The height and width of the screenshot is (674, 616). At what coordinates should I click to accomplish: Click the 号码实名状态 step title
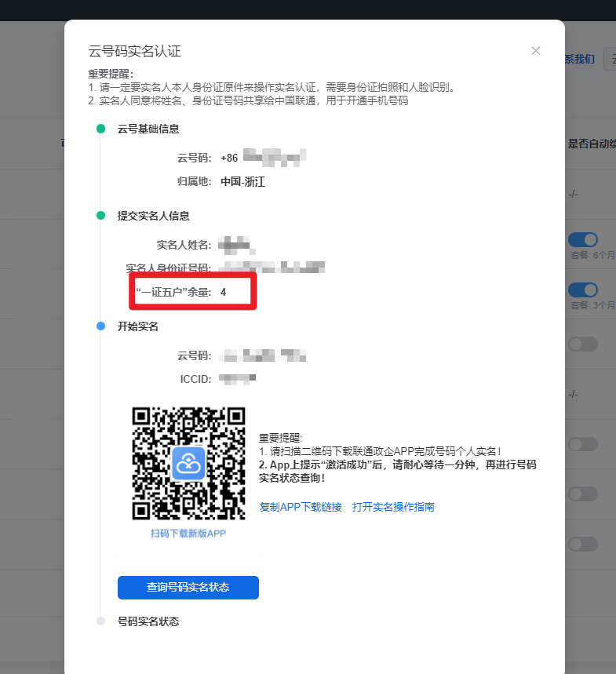(148, 621)
